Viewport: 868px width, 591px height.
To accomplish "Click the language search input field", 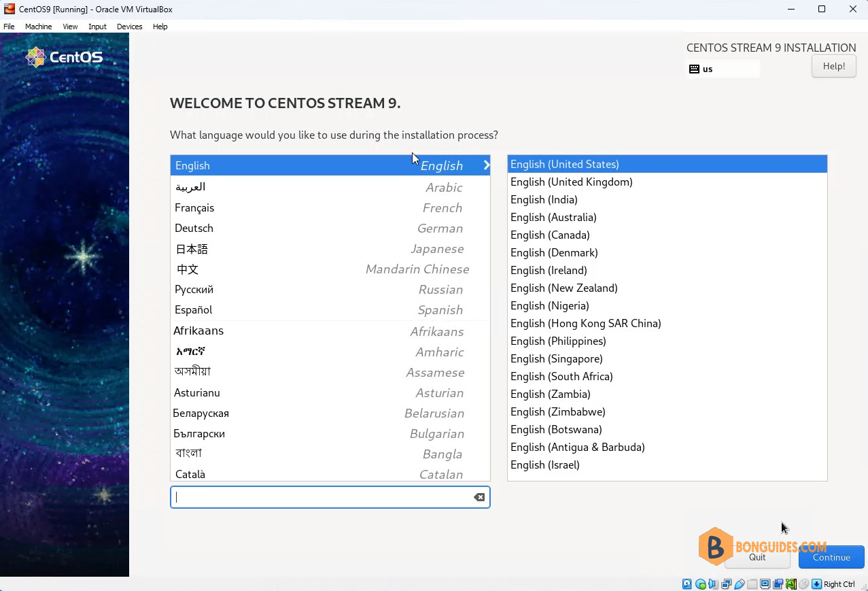I will pos(321,497).
